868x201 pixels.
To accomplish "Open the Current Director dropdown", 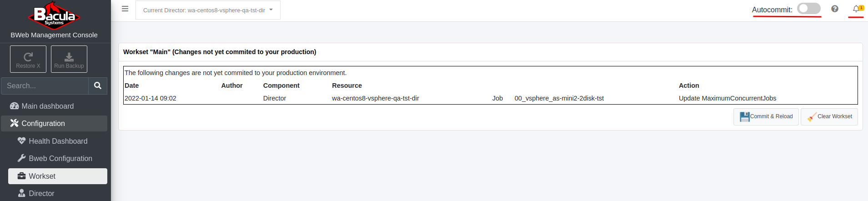I will click(x=208, y=10).
